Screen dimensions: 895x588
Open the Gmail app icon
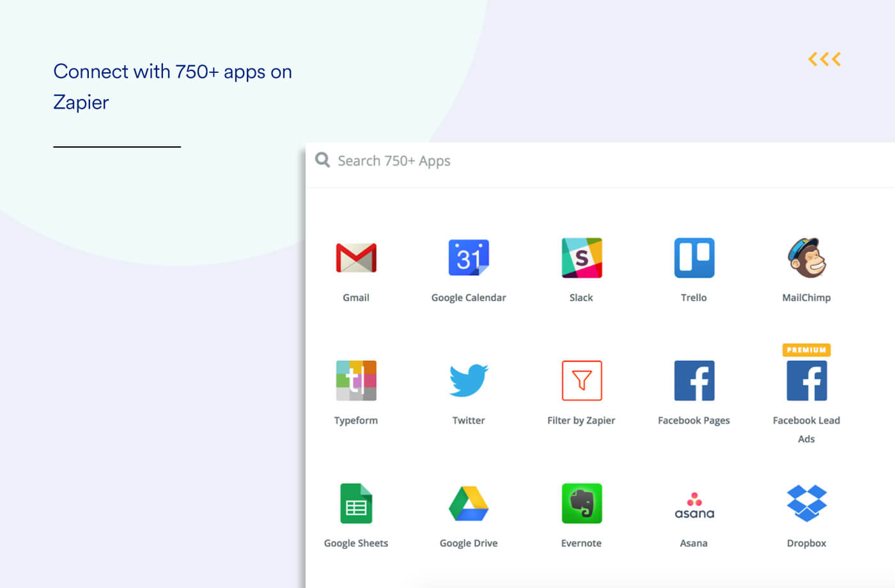(x=356, y=258)
